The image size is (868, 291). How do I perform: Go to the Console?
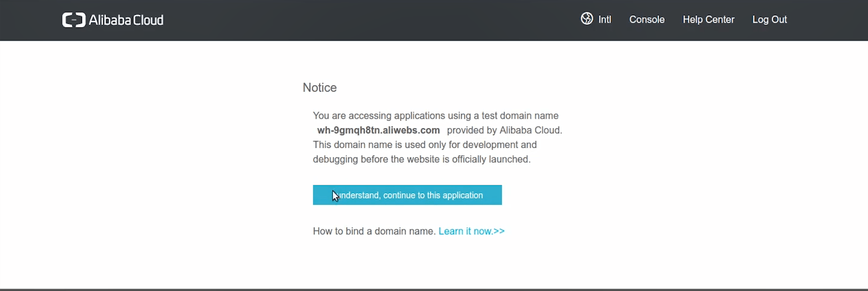(647, 20)
